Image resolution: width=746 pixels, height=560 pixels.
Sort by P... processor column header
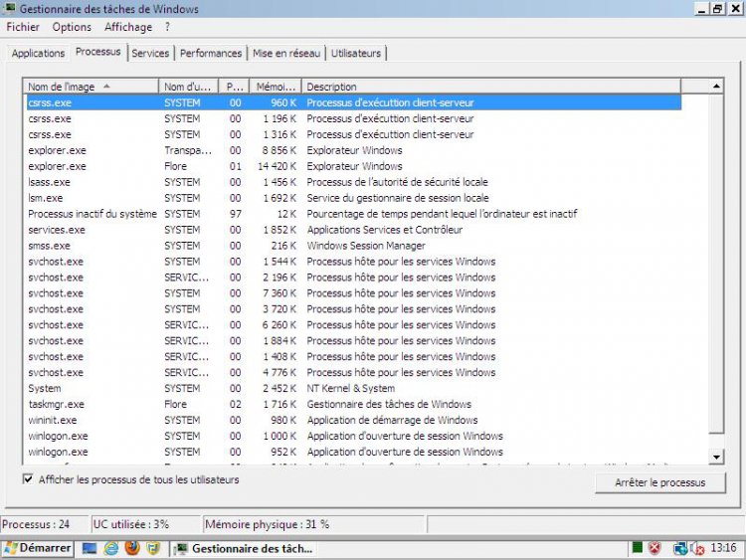pos(234,87)
